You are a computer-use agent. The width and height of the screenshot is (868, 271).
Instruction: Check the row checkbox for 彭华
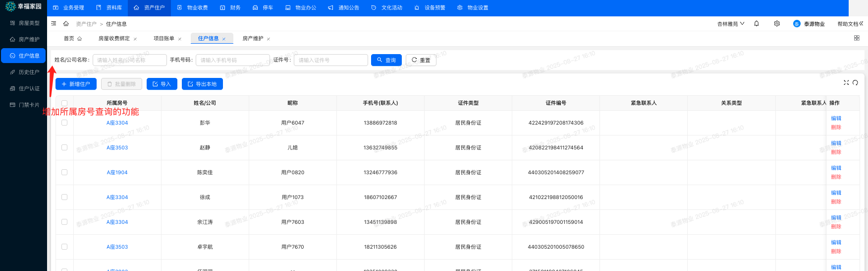click(64, 123)
